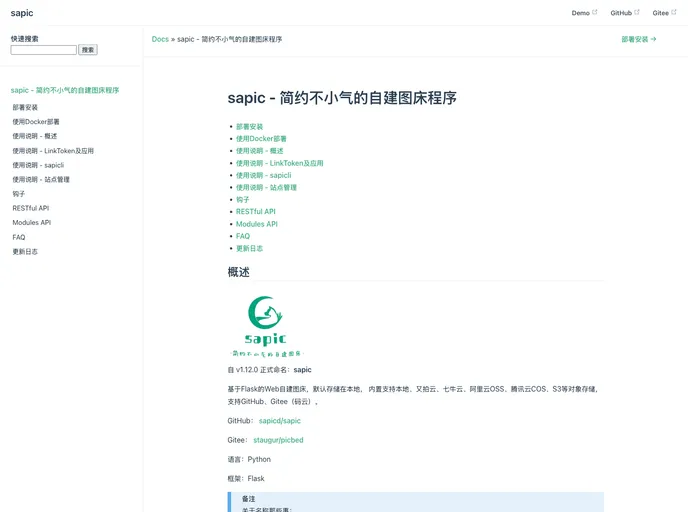This screenshot has width=688, height=512.
Task: Open sidebar item 部署安装
Action: tap(25, 107)
